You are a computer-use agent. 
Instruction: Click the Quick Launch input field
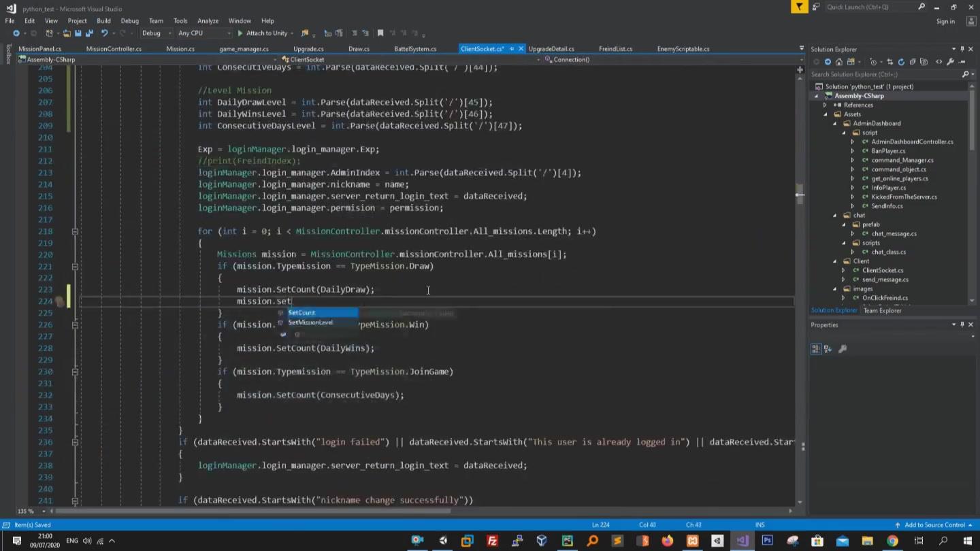(869, 7)
